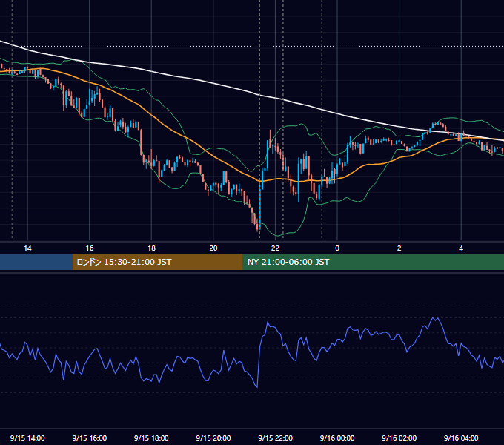Viewport: 504px width, 445px height.
Task: Click the 0 hour label on price chart
Action: click(337, 248)
